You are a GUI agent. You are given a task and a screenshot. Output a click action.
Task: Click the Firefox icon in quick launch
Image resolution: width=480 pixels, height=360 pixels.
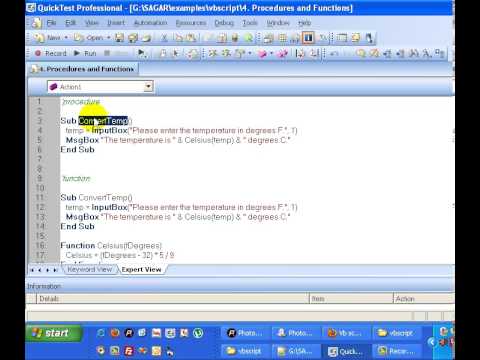[115, 333]
